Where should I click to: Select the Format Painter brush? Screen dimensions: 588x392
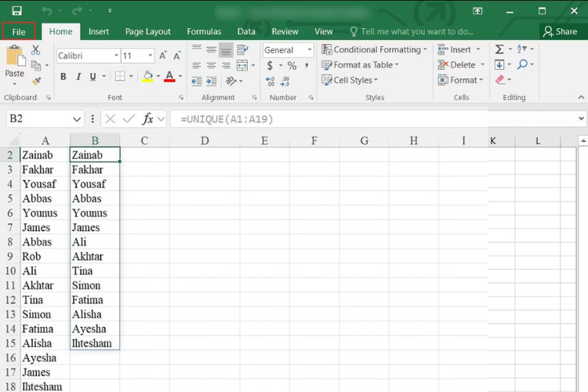tap(36, 81)
